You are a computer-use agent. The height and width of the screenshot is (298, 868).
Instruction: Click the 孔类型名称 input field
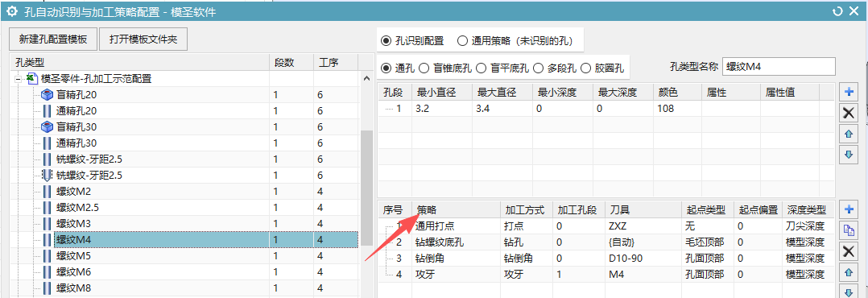[779, 67]
